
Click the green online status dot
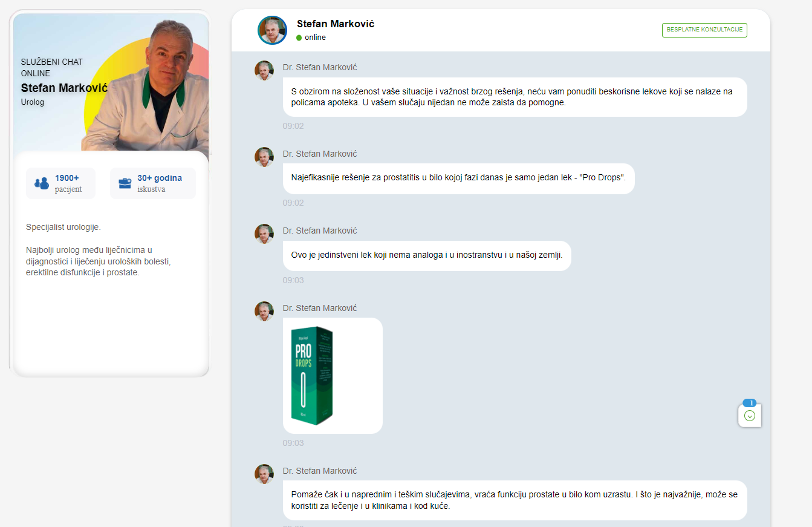(299, 38)
